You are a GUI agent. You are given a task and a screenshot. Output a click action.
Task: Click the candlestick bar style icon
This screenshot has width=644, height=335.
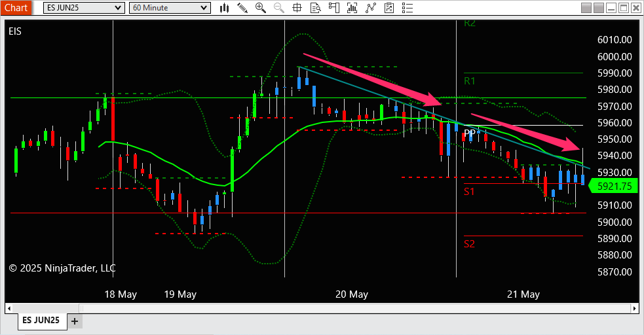pos(224,8)
